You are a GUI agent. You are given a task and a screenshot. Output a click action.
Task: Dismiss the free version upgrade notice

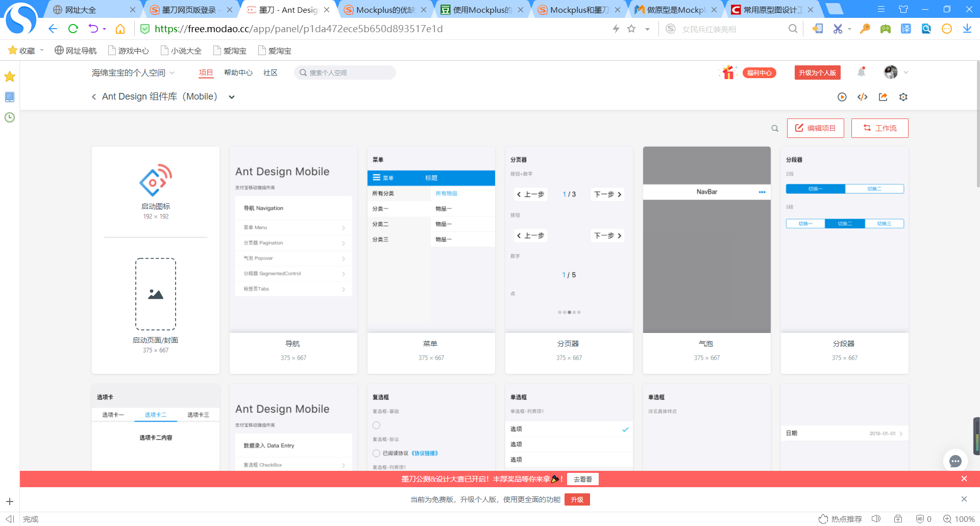tap(964, 499)
